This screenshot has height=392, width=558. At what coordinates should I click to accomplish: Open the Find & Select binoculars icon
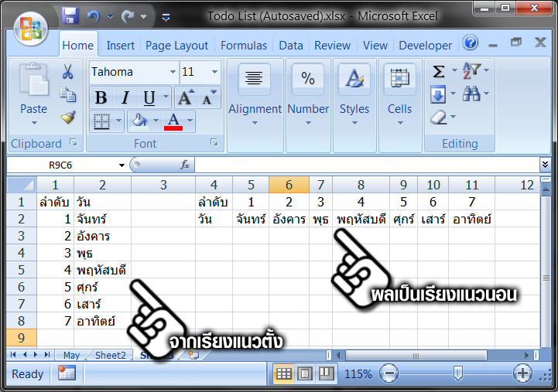point(471,94)
